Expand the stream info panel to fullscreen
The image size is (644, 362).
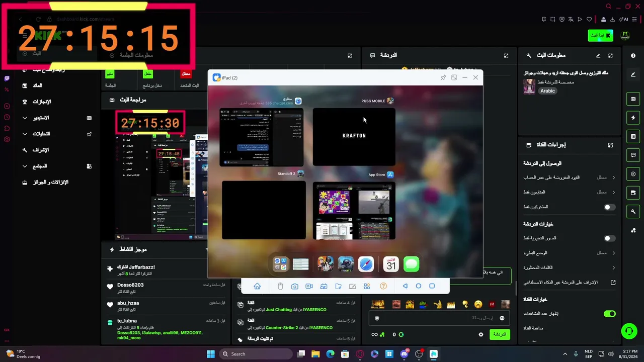[x=610, y=55]
